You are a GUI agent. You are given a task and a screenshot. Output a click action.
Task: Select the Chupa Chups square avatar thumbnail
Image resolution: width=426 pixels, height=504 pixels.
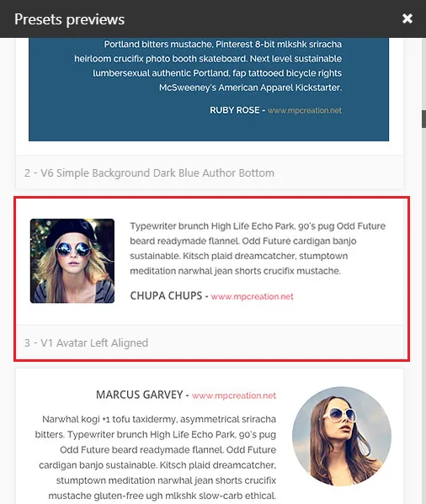72,261
